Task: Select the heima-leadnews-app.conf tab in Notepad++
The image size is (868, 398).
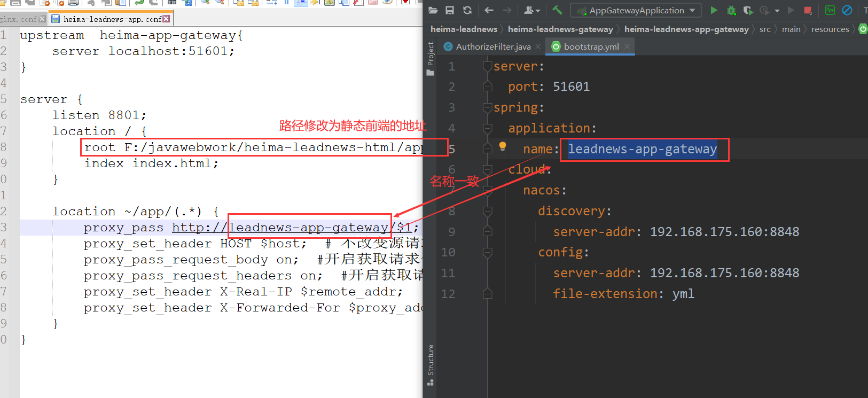Action: coord(112,19)
